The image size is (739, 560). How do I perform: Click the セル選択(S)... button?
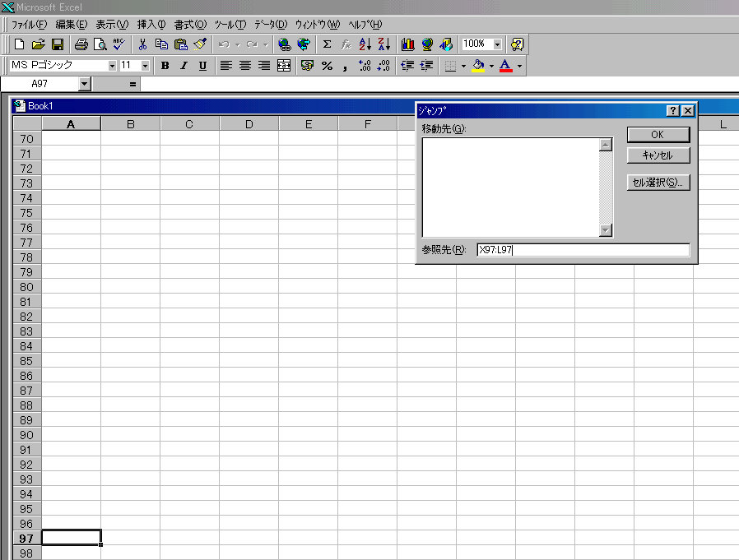coord(658,183)
